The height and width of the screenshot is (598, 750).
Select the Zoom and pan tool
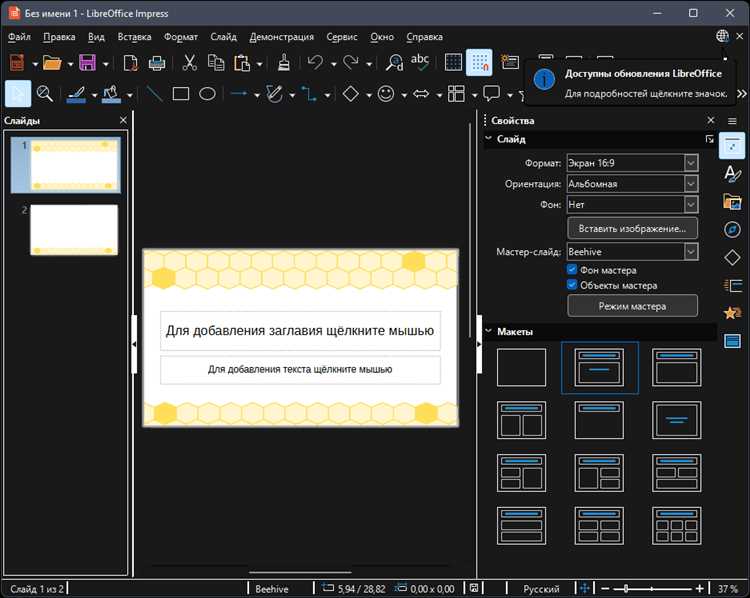pos(45,94)
